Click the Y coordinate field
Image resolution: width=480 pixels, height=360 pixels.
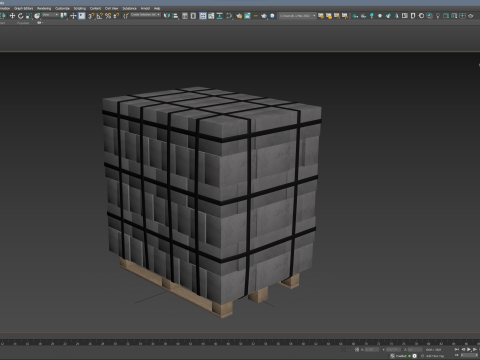[393, 350]
